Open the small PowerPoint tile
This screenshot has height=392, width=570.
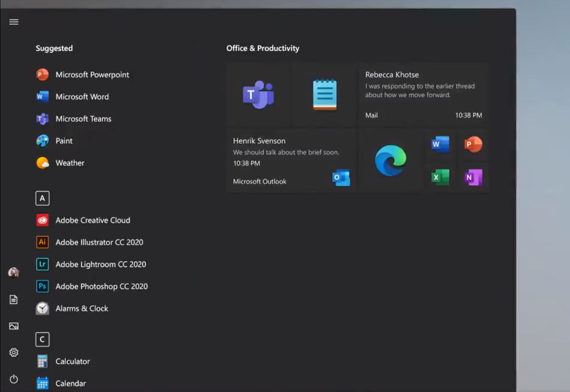coord(473,144)
